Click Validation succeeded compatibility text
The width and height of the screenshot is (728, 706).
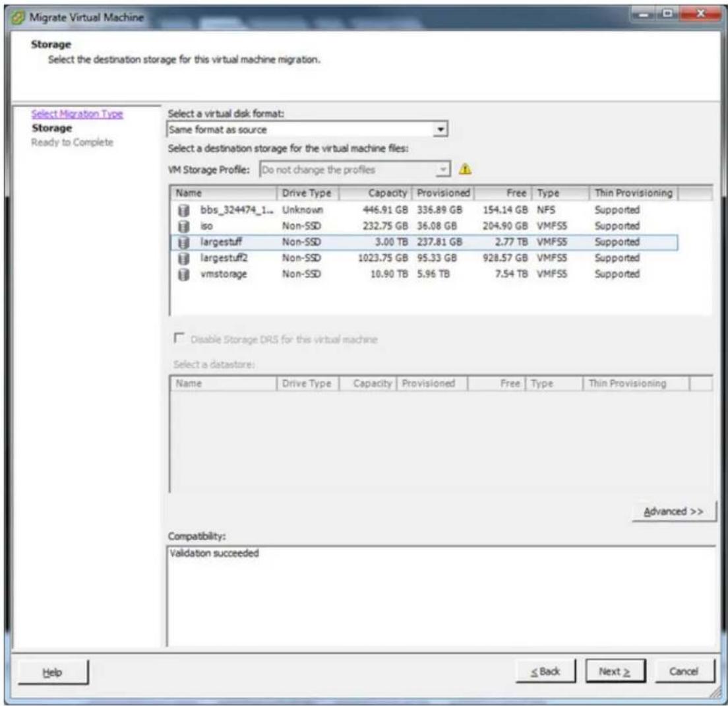pos(214,553)
